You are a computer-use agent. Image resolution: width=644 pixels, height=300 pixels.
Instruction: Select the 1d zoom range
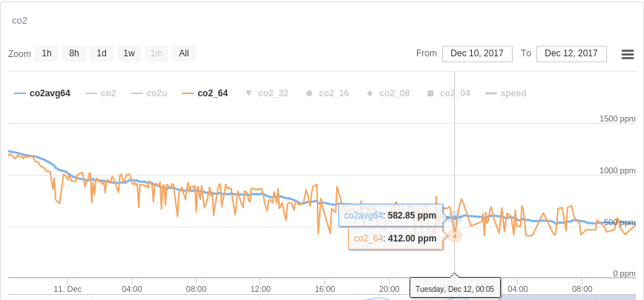tap(102, 53)
